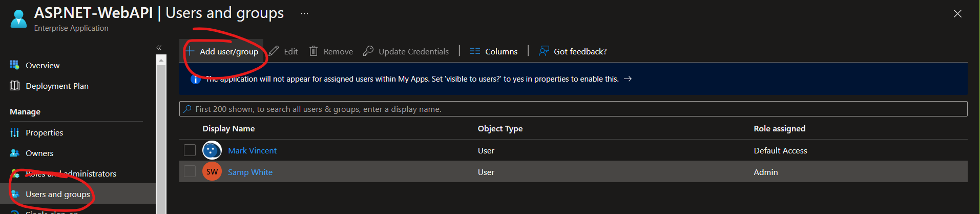The image size is (980, 214).
Task: Click the Add user/group button
Action: (x=222, y=51)
